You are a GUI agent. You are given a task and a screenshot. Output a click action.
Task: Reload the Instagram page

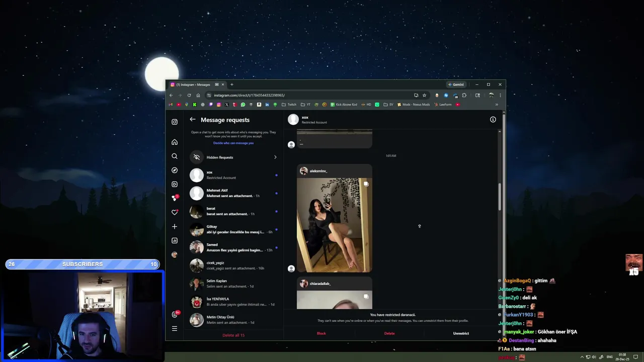pos(189,96)
